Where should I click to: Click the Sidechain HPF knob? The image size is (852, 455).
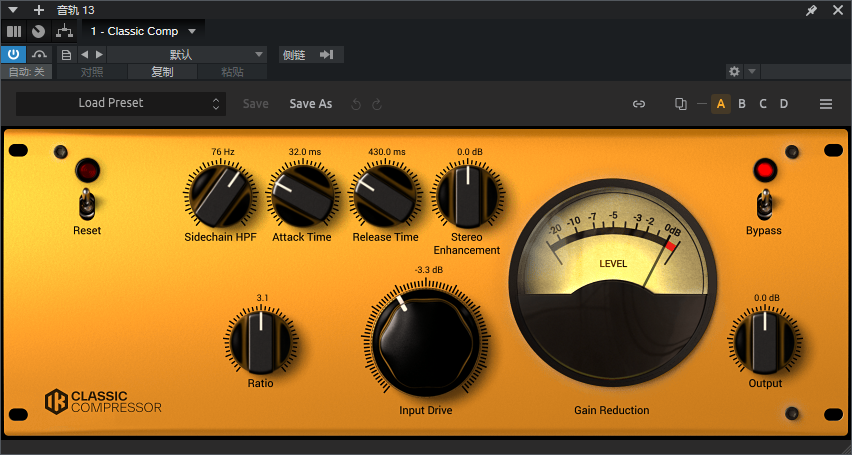(220, 196)
